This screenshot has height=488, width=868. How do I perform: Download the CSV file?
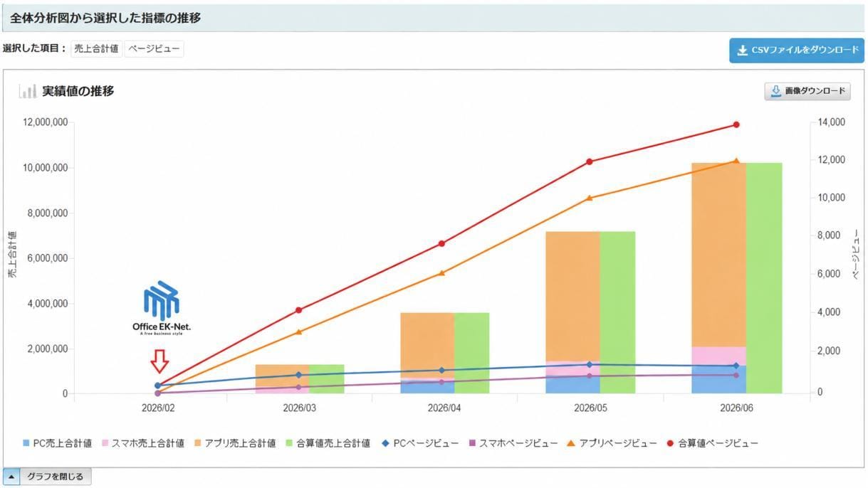click(x=796, y=51)
